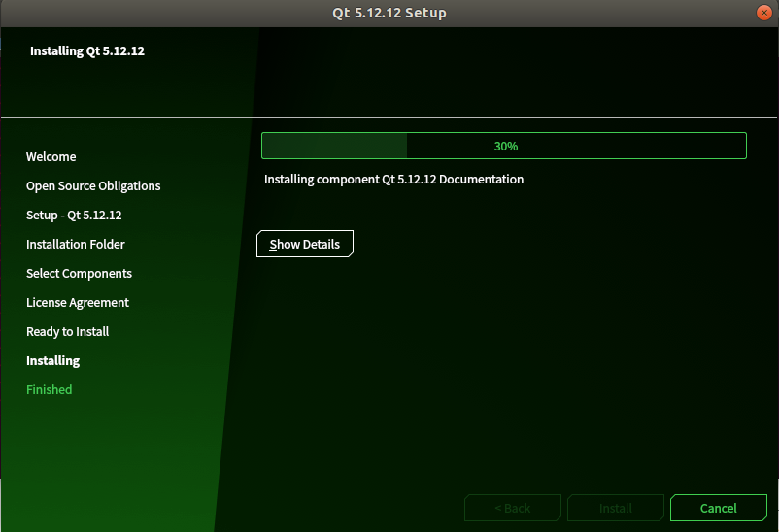This screenshot has width=779, height=532.
Task: Select the Ready to Install step
Action: (68, 332)
